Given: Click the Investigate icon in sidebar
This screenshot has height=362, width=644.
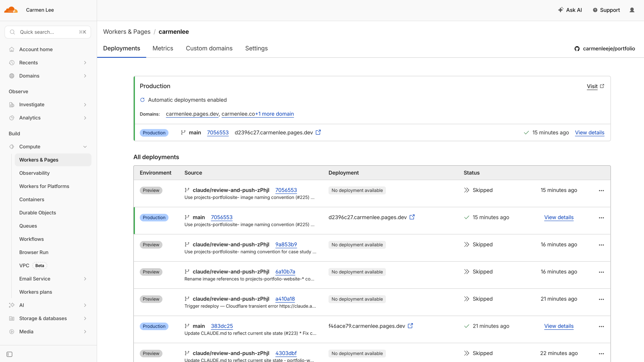Looking at the screenshot, I should [x=12, y=105].
